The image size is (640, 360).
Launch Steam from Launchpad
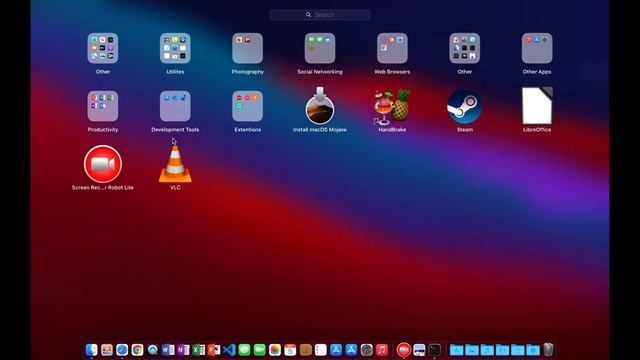[464, 107]
